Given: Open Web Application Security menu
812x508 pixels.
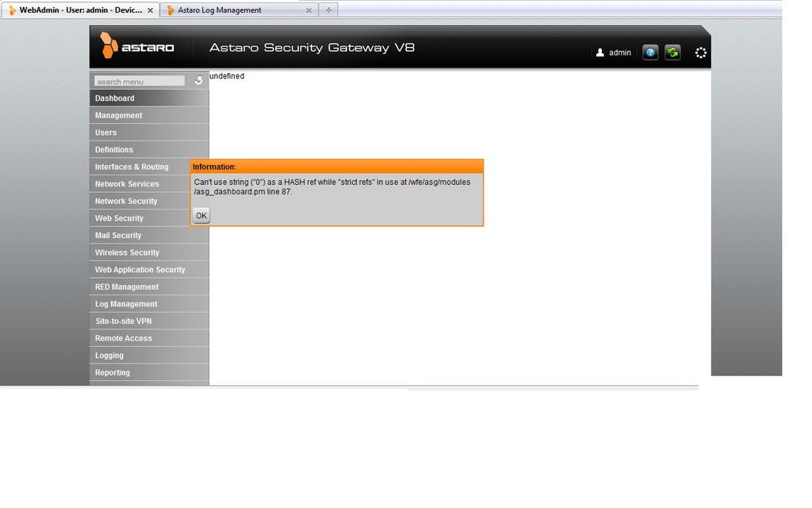Looking at the screenshot, I should (149, 269).
